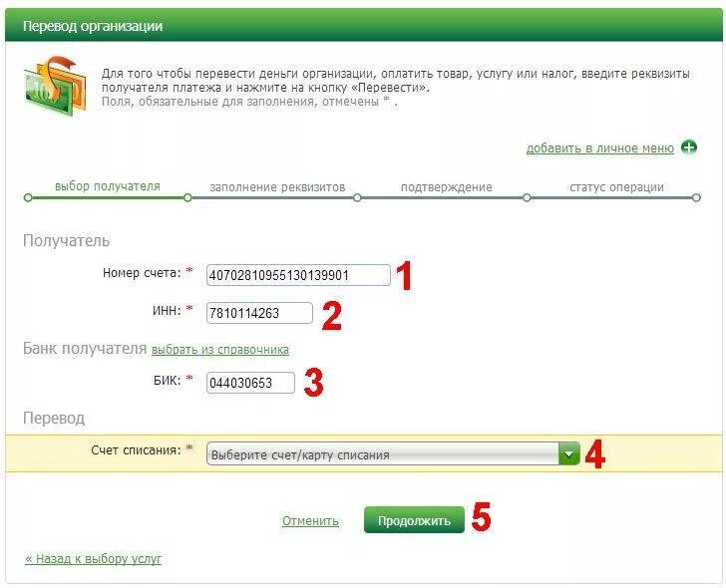726x588 pixels.
Task: Click the 'Отменить' link
Action: pos(310,521)
